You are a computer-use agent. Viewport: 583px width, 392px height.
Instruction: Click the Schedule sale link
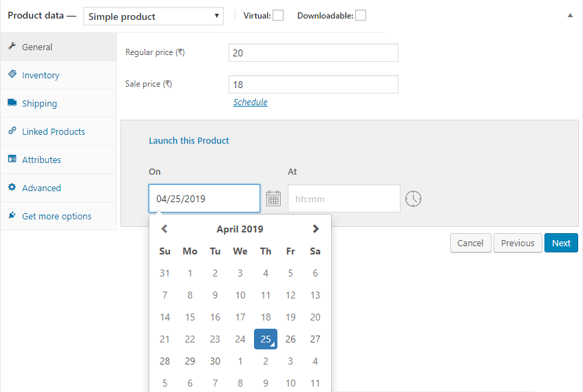pyautogui.click(x=251, y=102)
